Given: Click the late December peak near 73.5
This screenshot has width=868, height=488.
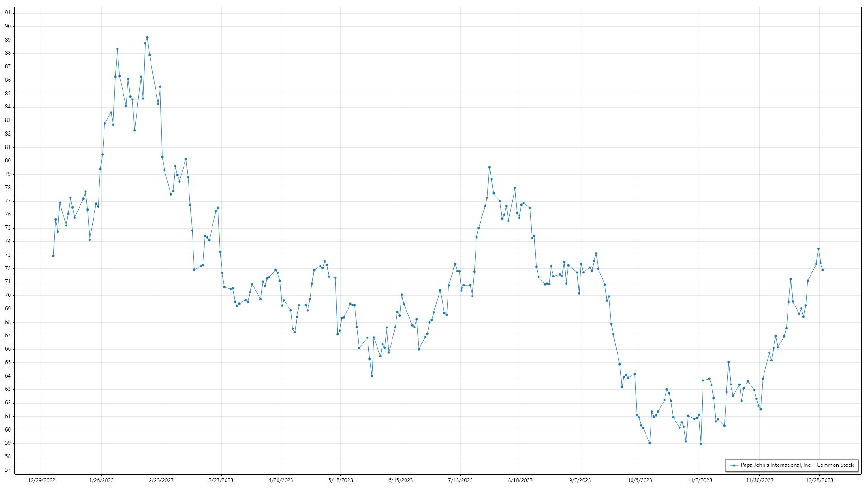Looking at the screenshot, I should [818, 249].
